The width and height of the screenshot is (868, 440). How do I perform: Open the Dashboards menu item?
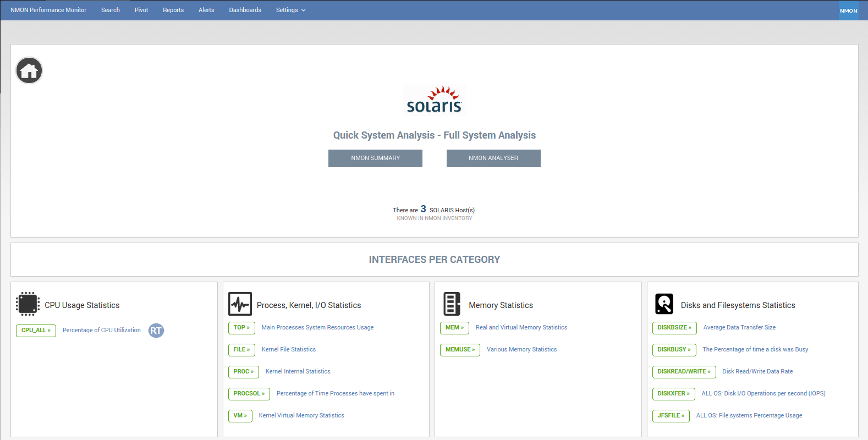(x=245, y=10)
